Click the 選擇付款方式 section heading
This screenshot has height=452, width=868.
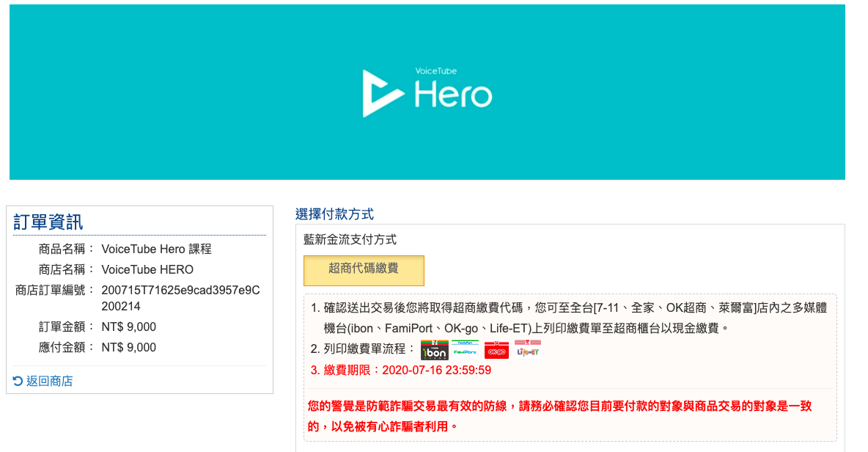pyautogui.click(x=334, y=214)
